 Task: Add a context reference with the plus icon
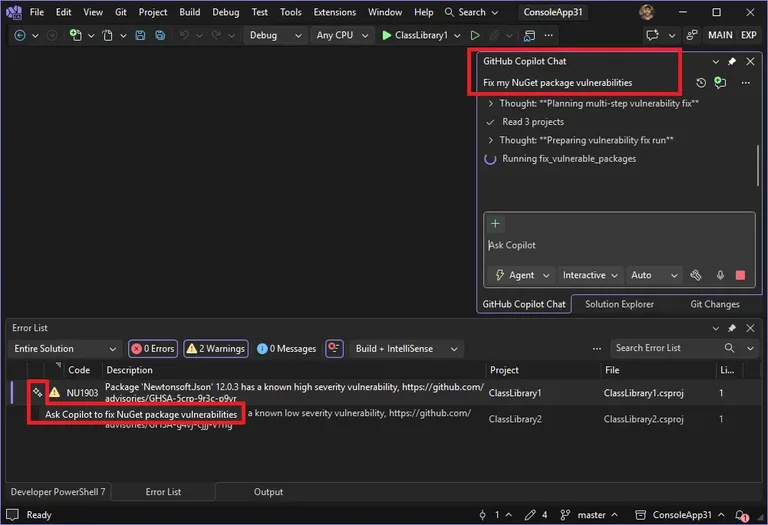pyautogui.click(x=495, y=224)
